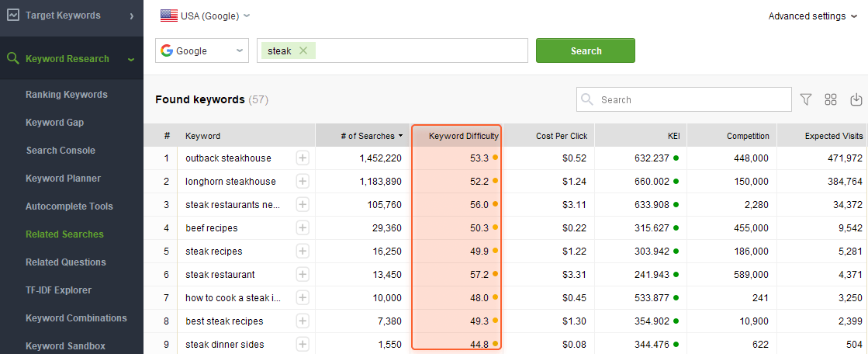Click the 660.002 KEI value
868x354 pixels.
pyautogui.click(x=652, y=182)
